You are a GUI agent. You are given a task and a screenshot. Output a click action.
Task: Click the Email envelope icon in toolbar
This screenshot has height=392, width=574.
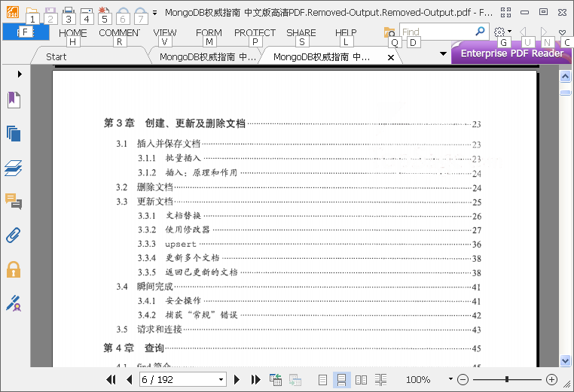87,13
